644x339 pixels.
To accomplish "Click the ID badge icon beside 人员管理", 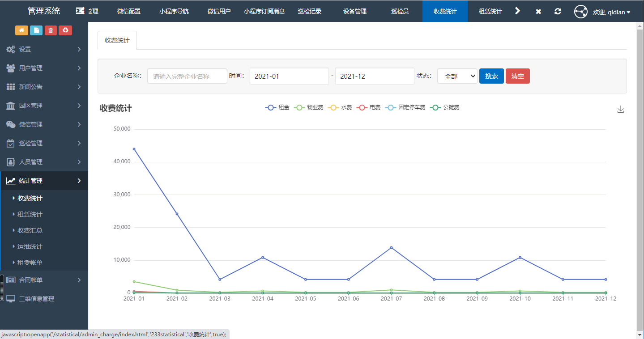I will point(11,162).
